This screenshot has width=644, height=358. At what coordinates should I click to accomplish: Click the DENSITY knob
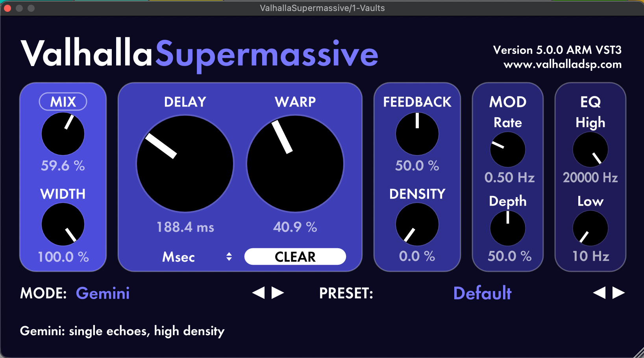(x=417, y=224)
